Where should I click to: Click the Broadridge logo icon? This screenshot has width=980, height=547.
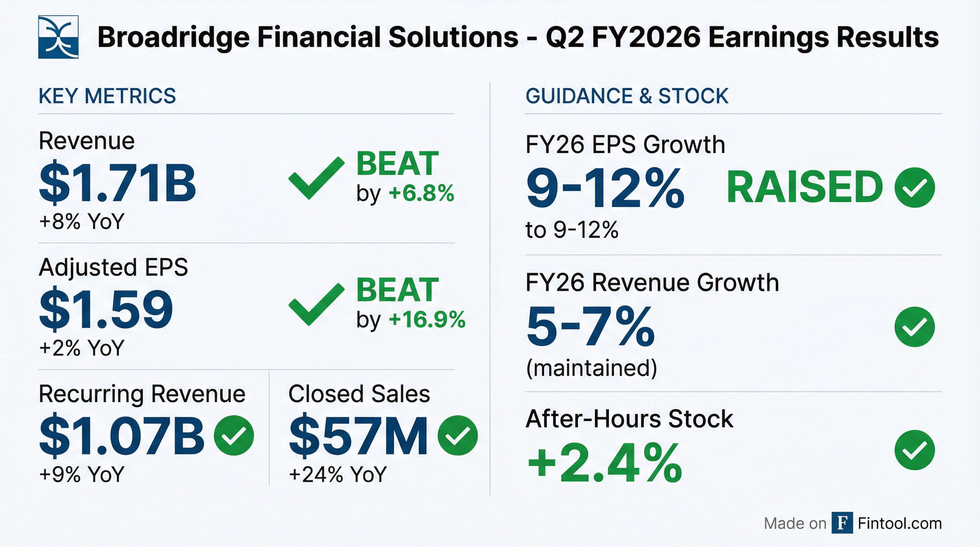58,37
